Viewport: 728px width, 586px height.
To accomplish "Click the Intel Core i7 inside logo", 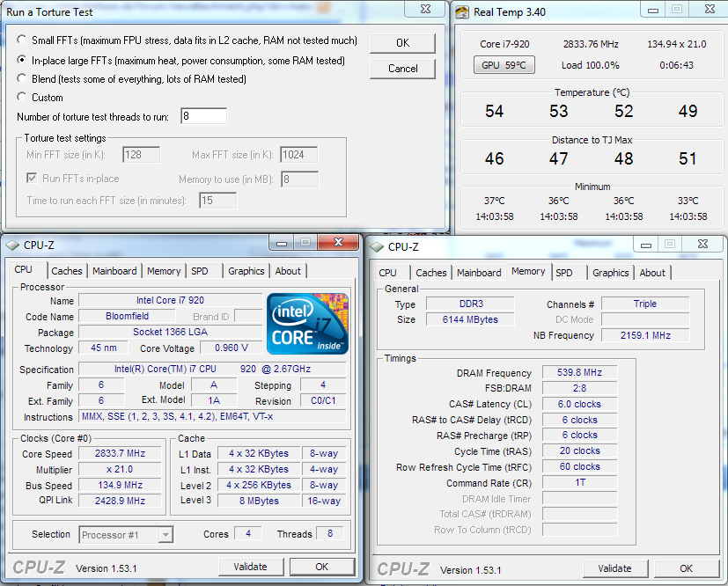I will (x=307, y=324).
